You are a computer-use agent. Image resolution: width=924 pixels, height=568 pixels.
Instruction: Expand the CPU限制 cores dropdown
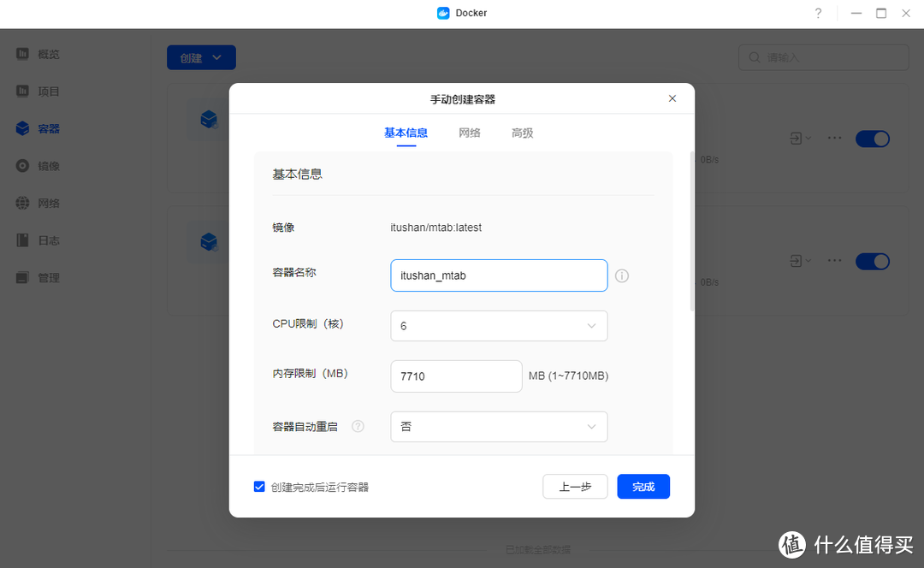point(499,326)
